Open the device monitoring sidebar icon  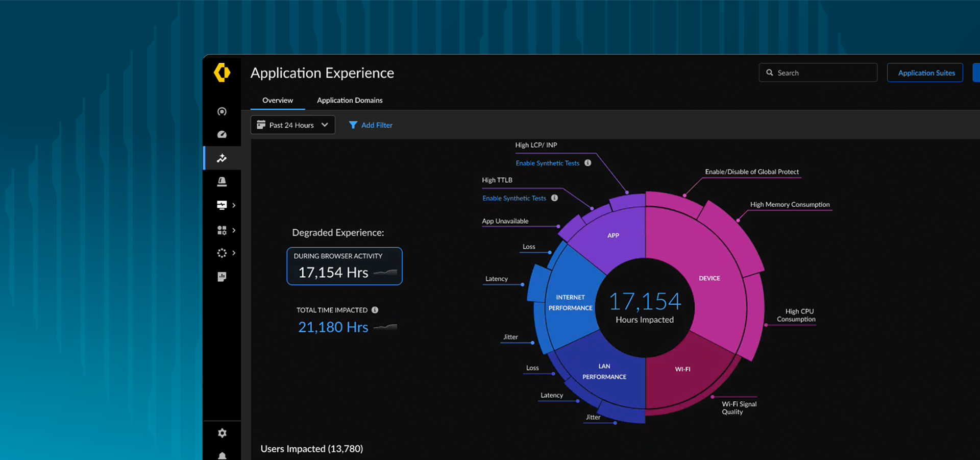221,205
